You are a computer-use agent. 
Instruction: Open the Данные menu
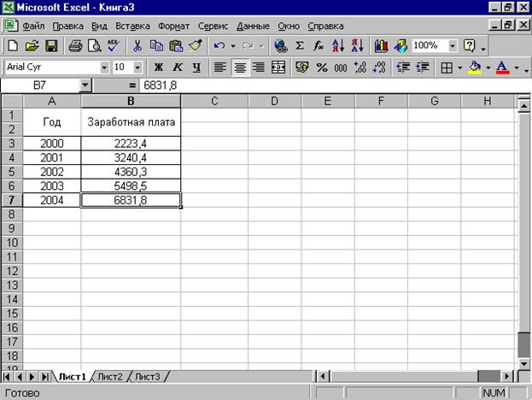coord(253,26)
